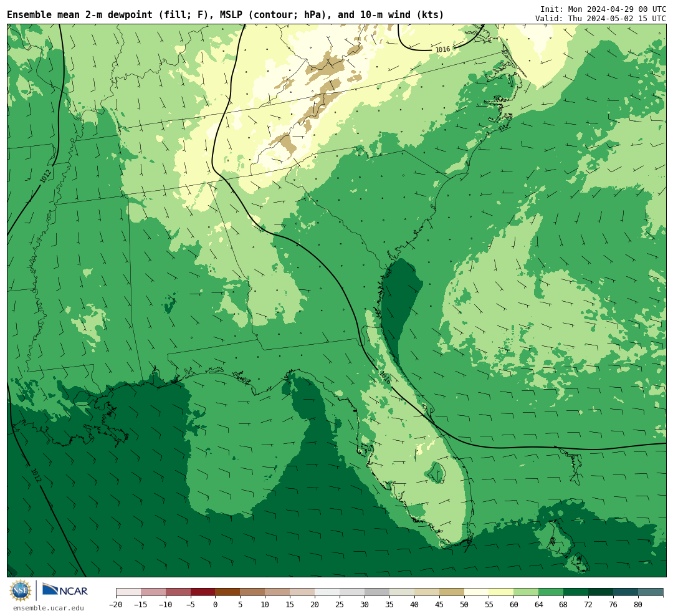Pick the light green swatch between 60 and 64
Image resolution: width=673 pixels, height=616 pixels.
coord(526,592)
